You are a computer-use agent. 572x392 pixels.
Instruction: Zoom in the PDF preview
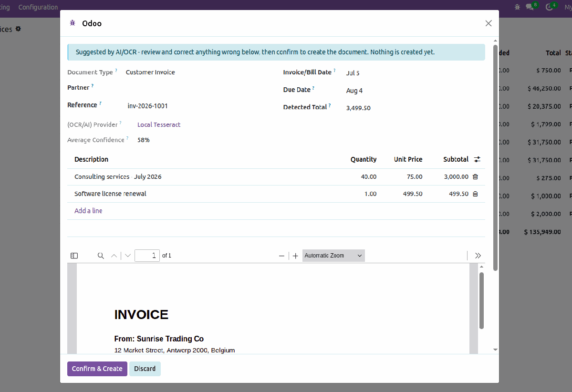pyautogui.click(x=295, y=256)
